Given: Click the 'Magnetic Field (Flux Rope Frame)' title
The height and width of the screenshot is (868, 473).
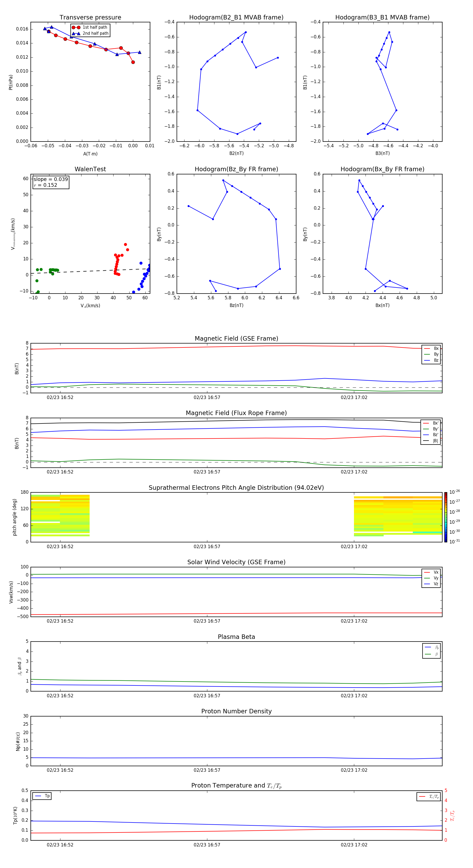Looking at the screenshot, I should pos(236,413).
